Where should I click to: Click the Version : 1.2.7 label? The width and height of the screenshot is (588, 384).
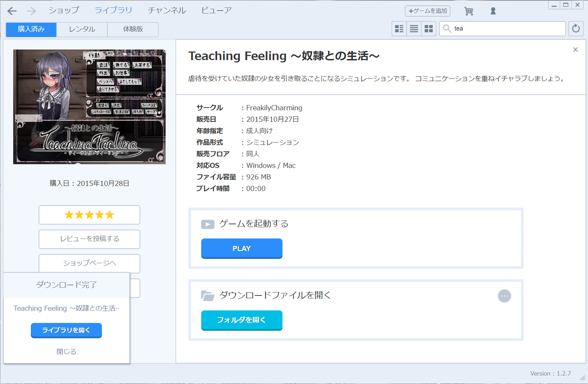(x=550, y=373)
